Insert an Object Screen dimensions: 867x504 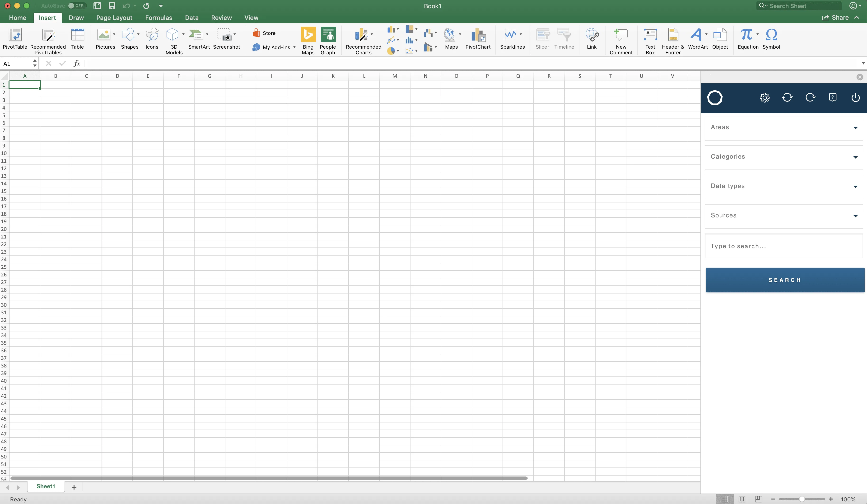click(720, 39)
